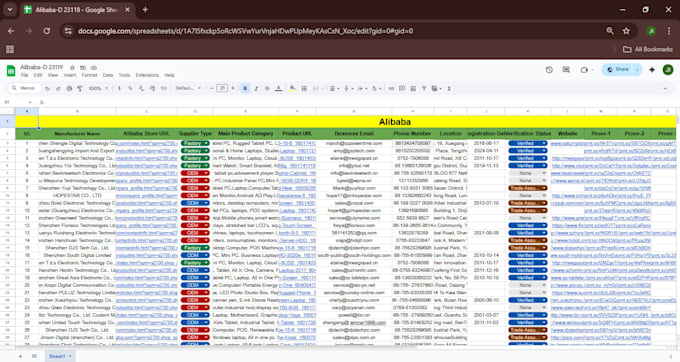Click the Insert comment icon in toolbar

pos(402,88)
